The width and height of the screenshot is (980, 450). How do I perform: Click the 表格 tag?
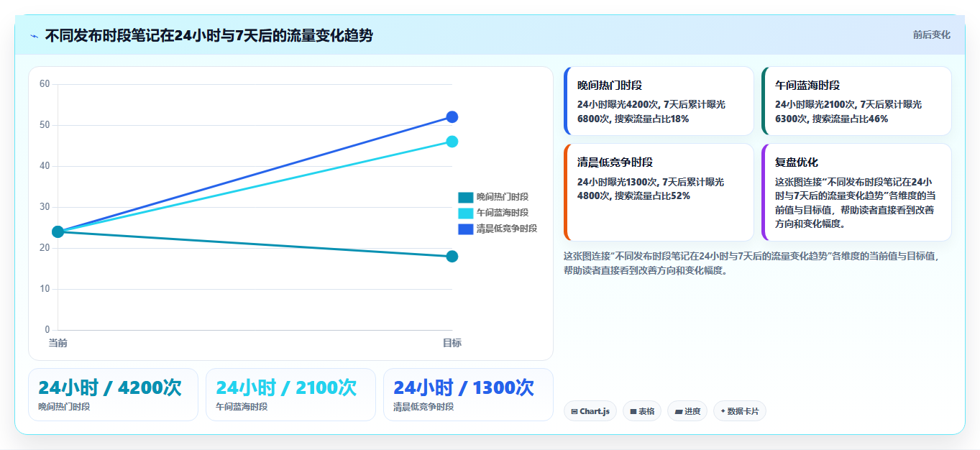pyautogui.click(x=642, y=411)
